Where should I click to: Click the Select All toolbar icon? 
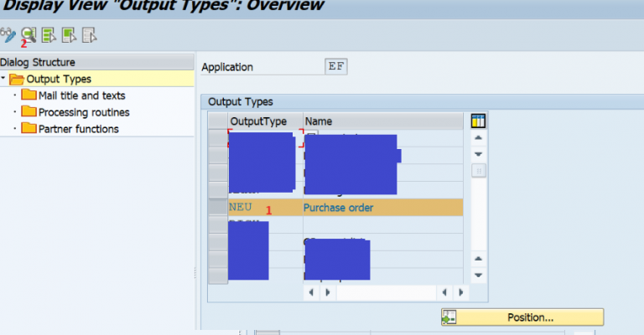click(x=49, y=35)
